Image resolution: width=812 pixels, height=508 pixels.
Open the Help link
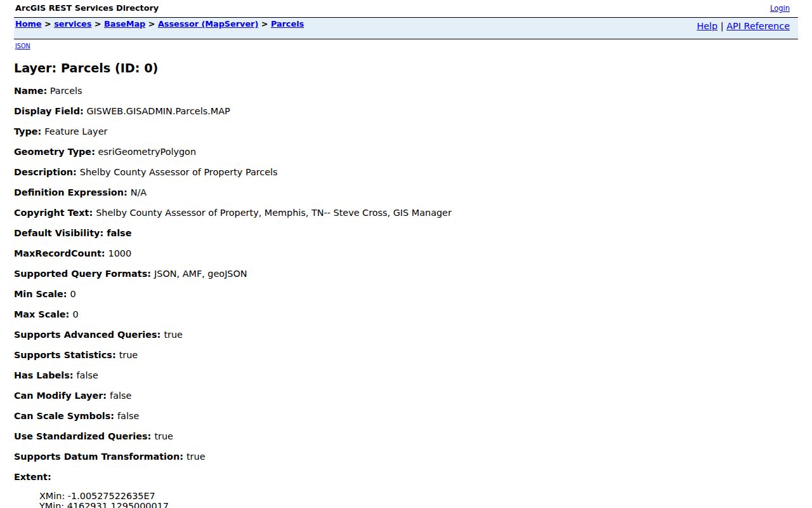pyautogui.click(x=707, y=26)
